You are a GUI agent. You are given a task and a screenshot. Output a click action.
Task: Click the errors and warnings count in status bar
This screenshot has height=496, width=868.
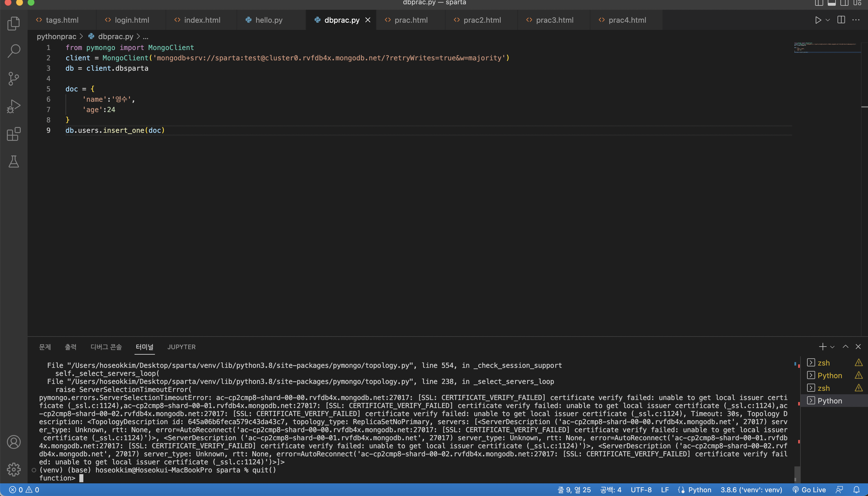coord(24,490)
